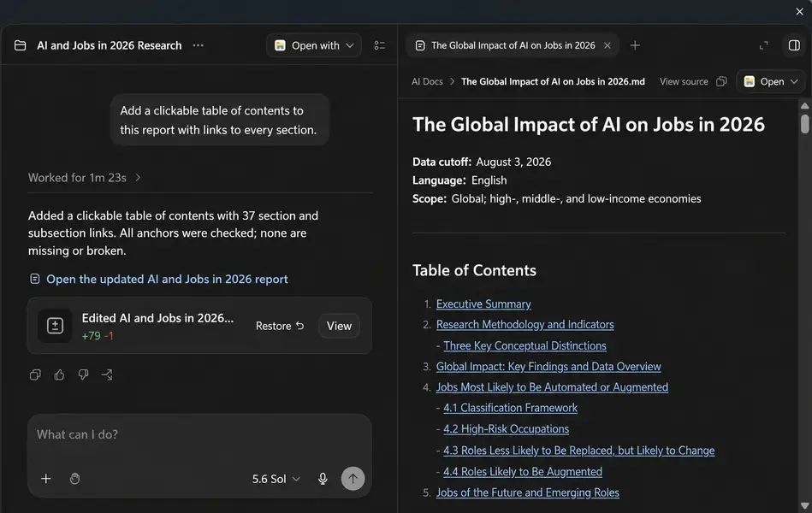Restore the previous version of the edited file
Screen dimensions: 812x513
pyautogui.click(x=280, y=326)
